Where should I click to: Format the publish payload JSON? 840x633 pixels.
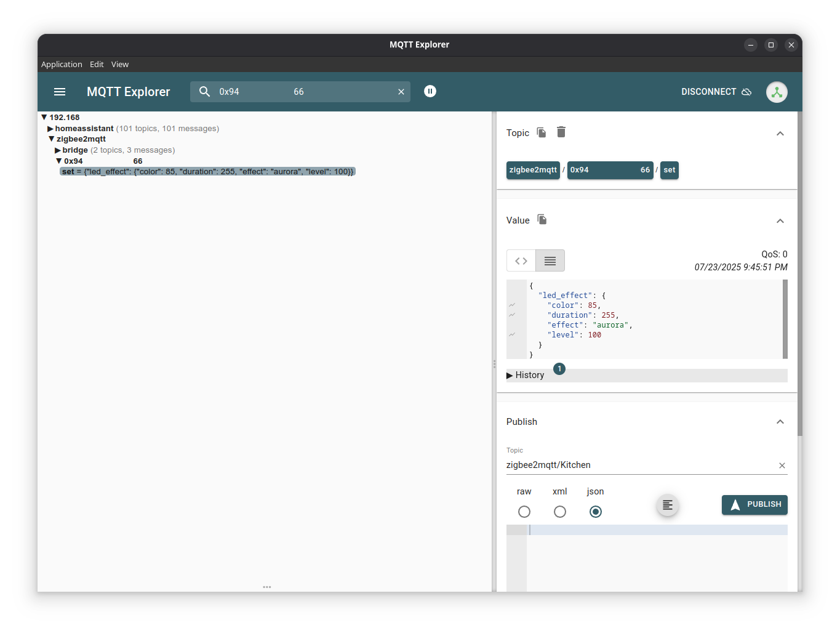pyautogui.click(x=667, y=506)
